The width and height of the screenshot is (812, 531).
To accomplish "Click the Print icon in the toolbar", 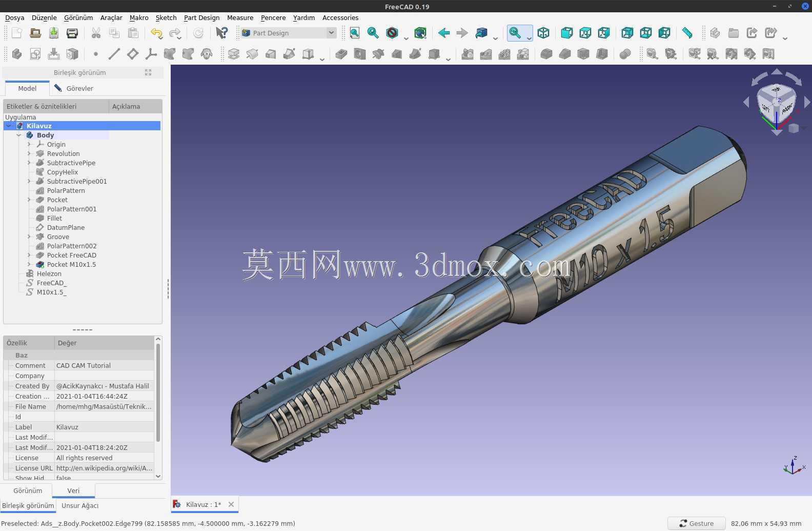I will (72, 33).
